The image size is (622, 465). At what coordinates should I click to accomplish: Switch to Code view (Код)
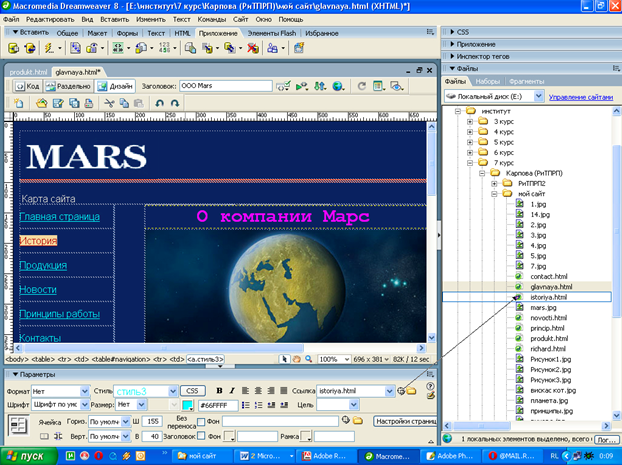[27, 87]
